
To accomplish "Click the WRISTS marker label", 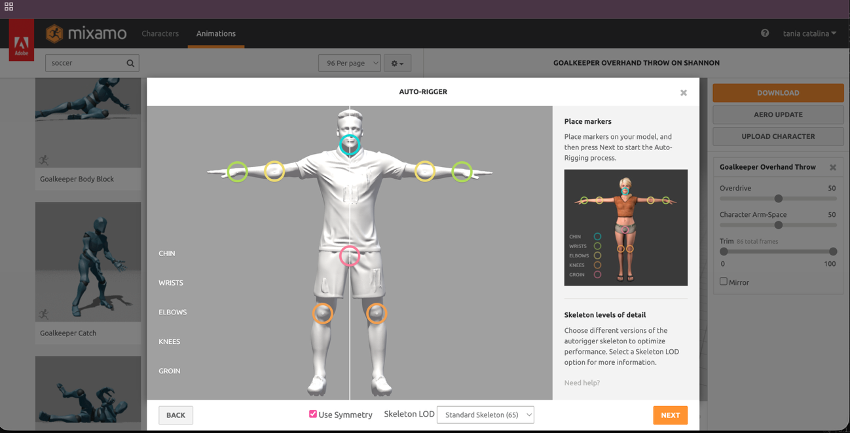I will click(x=171, y=283).
